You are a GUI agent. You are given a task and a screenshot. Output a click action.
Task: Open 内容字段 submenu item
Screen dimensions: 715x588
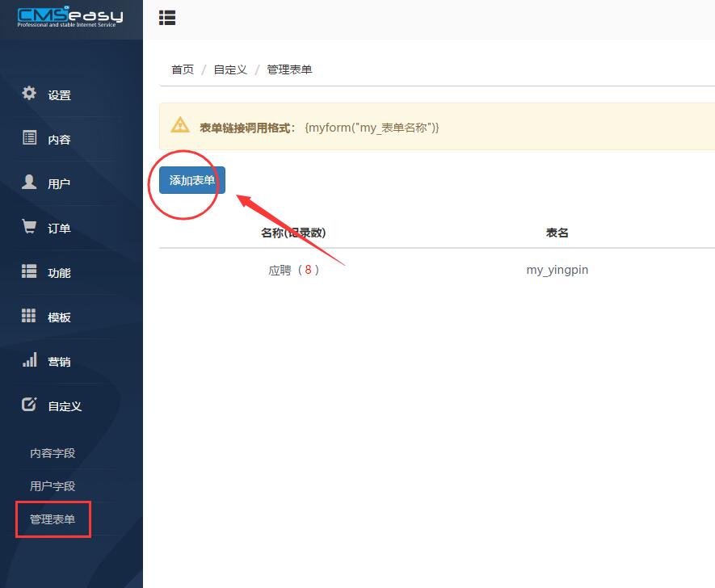(53, 453)
